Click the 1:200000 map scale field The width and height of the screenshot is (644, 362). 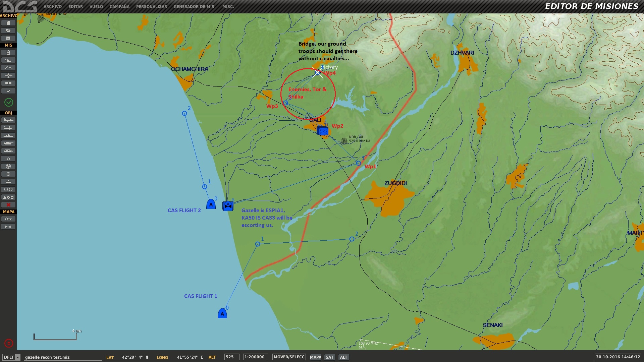pos(256,357)
